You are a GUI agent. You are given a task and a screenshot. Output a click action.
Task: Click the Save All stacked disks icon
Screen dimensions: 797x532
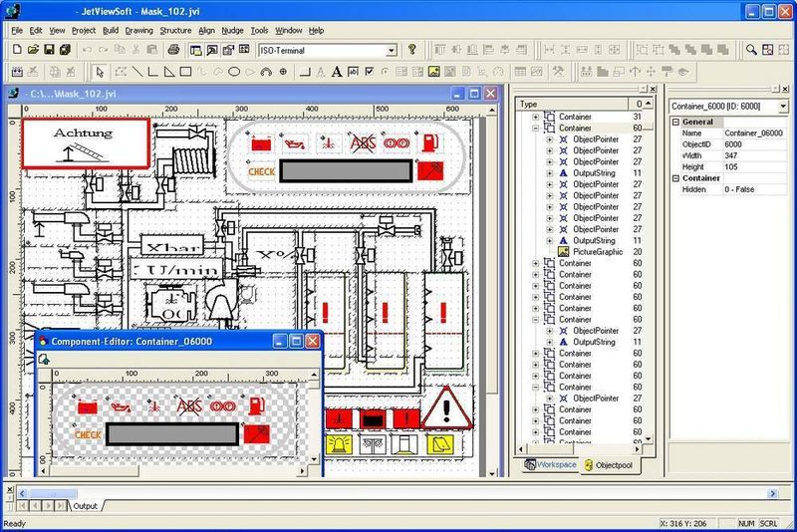coord(65,49)
